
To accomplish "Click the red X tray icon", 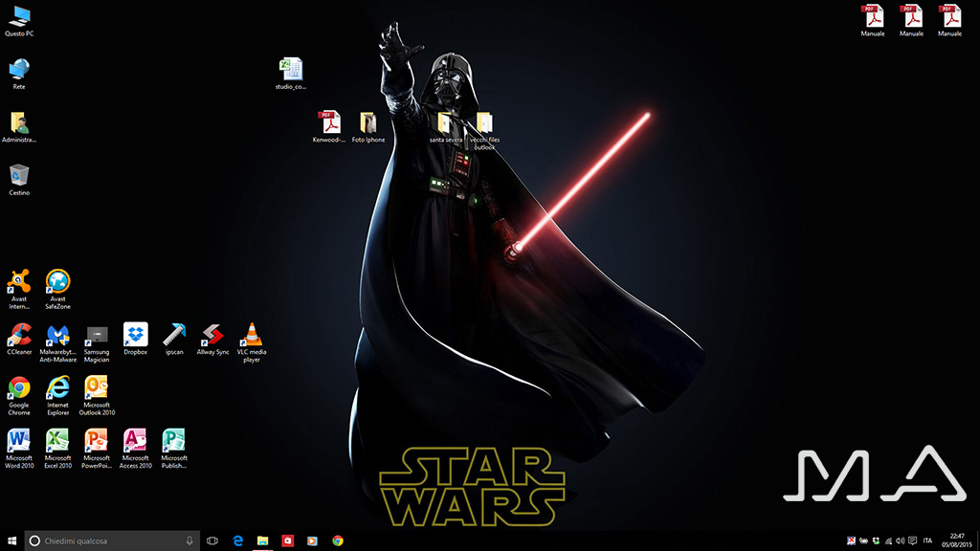I will 851,541.
